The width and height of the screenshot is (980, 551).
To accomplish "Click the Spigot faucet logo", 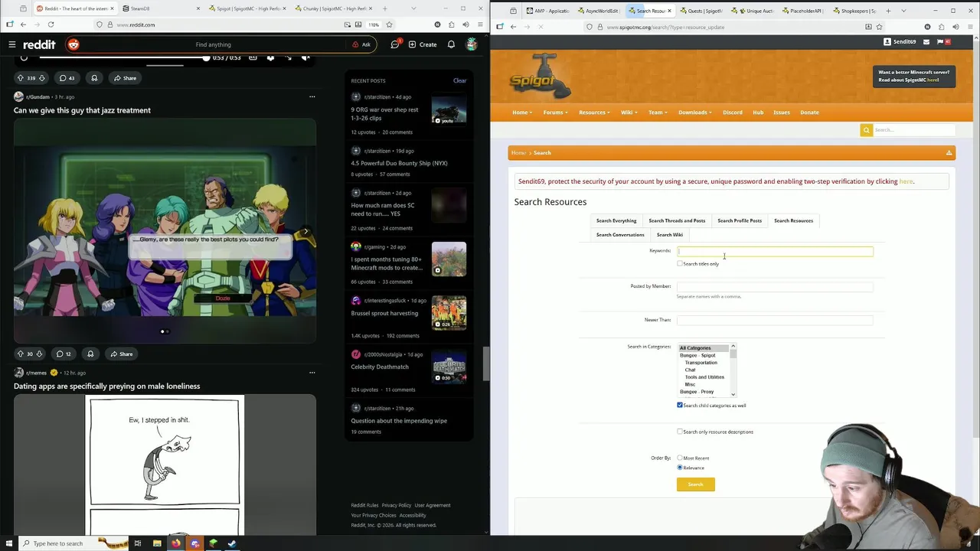I will click(x=540, y=76).
